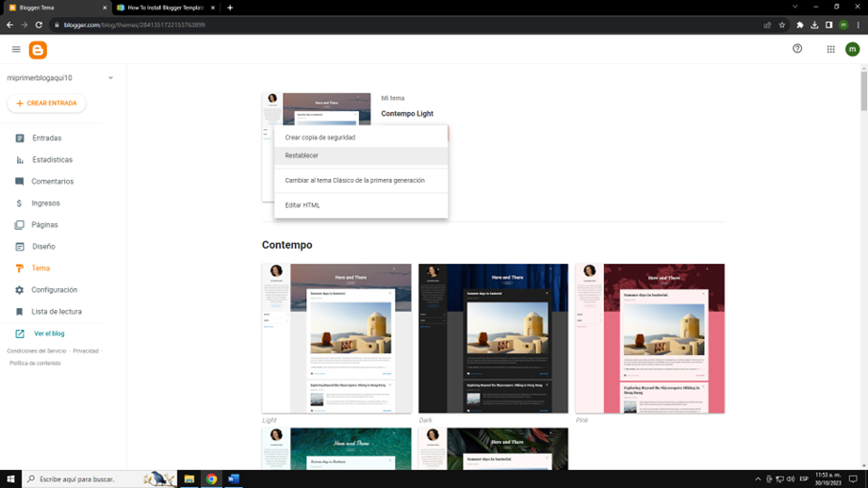Click Ver el blog link
This screenshot has height=488, width=868.
49,333
